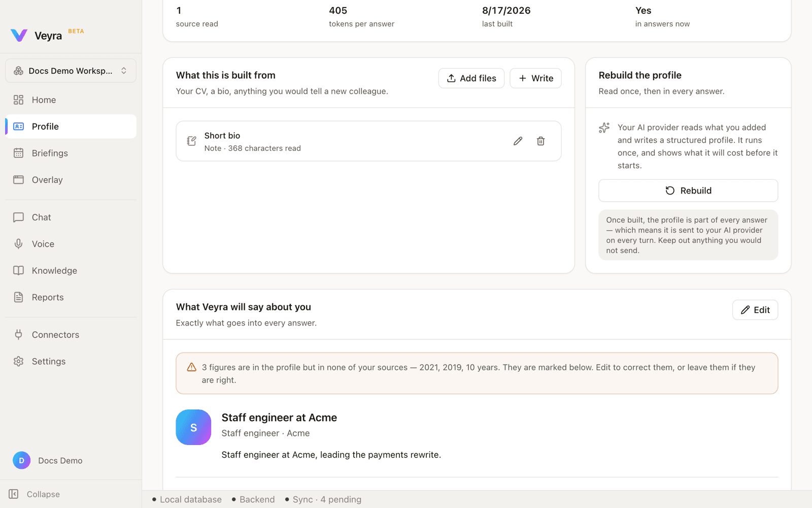
Task: Open Chat from the sidebar
Action: [71, 217]
